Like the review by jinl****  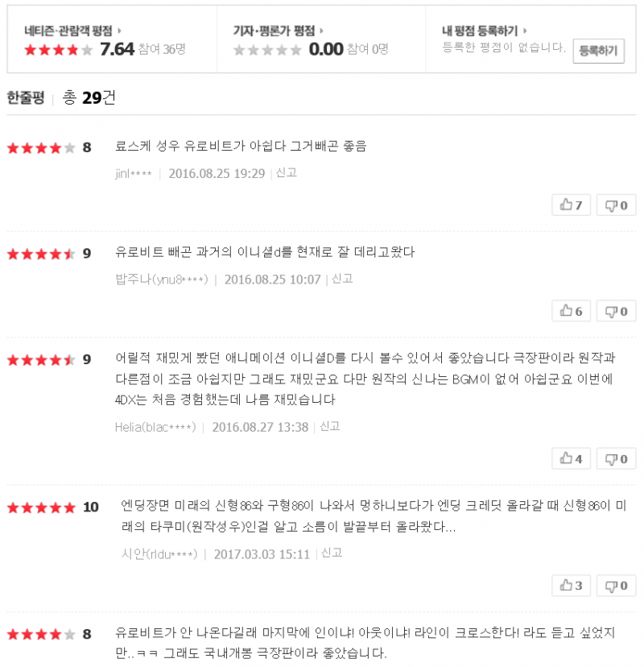(571, 205)
